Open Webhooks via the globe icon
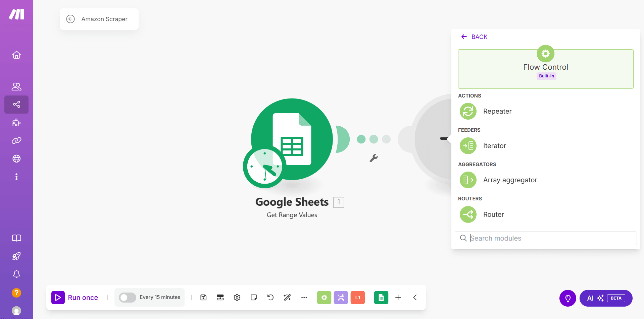 [x=16, y=158]
